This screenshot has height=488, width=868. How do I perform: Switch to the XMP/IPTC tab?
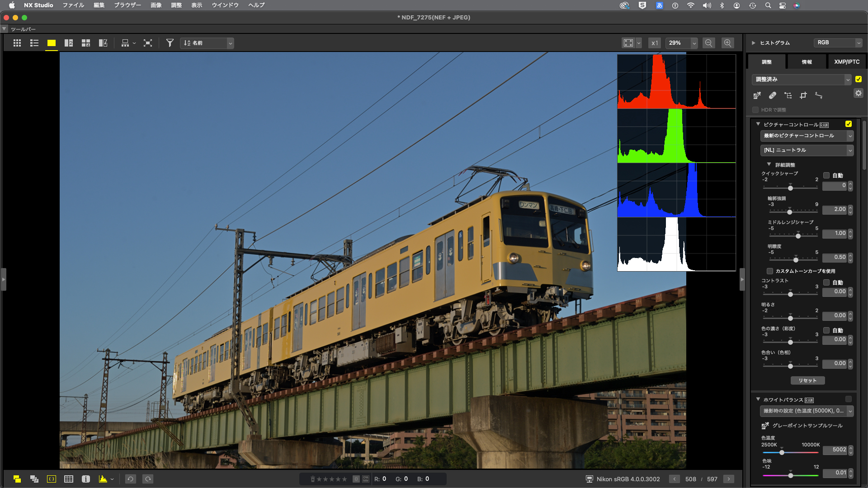point(847,62)
